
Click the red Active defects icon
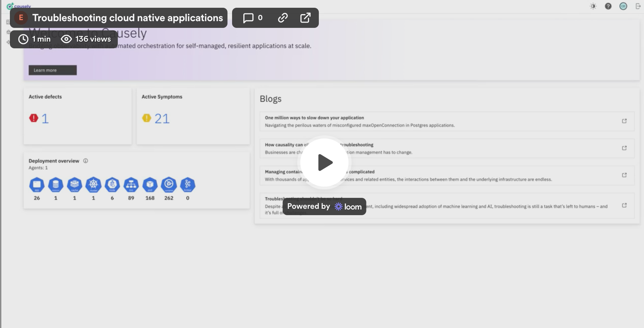tap(33, 118)
